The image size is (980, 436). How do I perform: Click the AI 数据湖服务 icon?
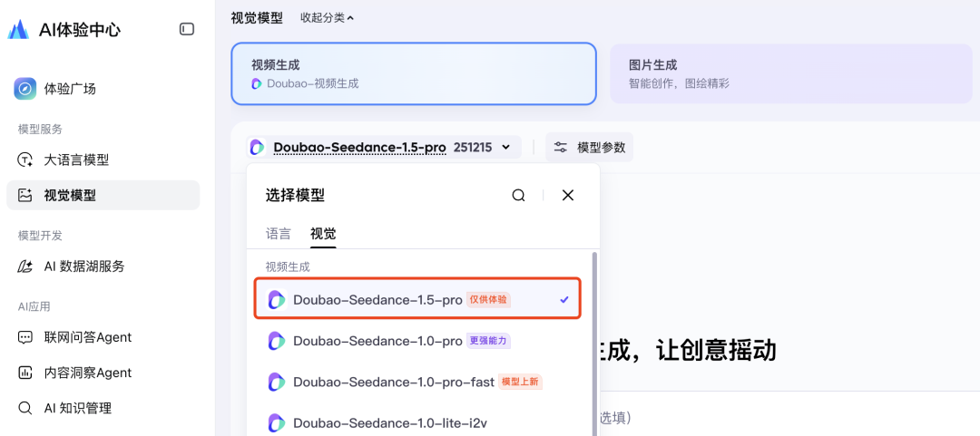pyautogui.click(x=25, y=266)
